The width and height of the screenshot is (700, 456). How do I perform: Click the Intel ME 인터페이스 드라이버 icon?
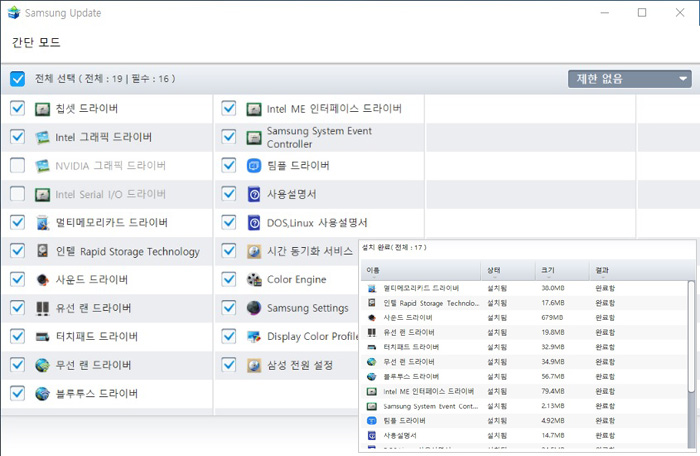tap(254, 109)
